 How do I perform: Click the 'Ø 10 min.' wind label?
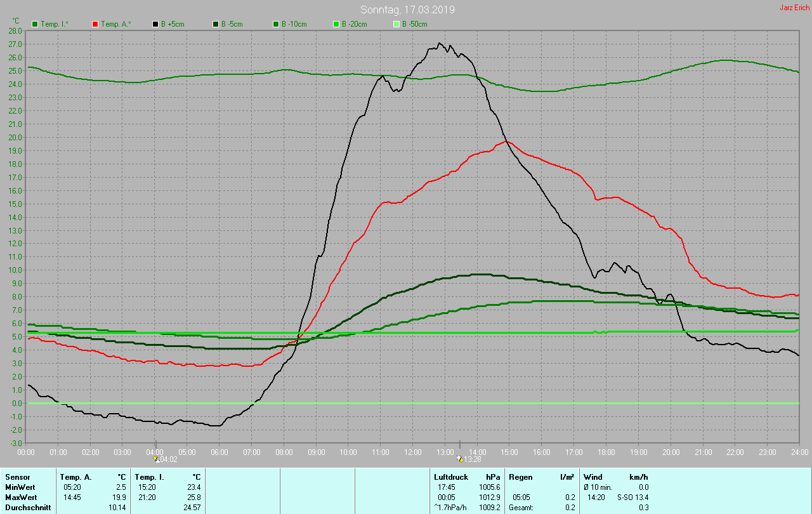(x=598, y=487)
